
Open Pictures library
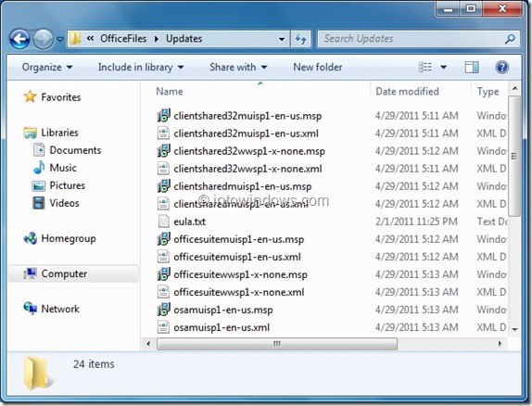67,185
